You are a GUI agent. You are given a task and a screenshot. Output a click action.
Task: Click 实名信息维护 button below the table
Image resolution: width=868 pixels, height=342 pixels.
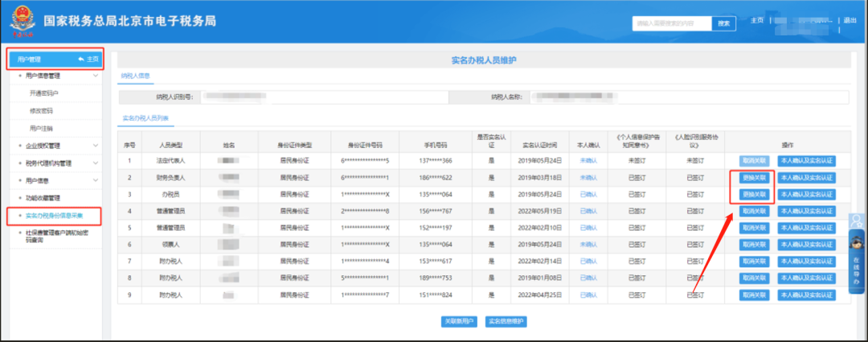[506, 322]
